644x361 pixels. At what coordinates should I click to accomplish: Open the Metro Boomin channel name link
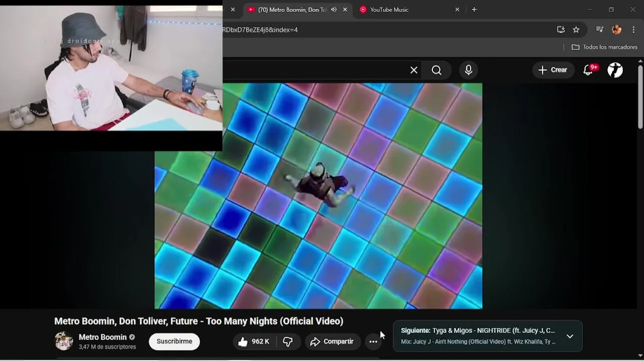(103, 337)
